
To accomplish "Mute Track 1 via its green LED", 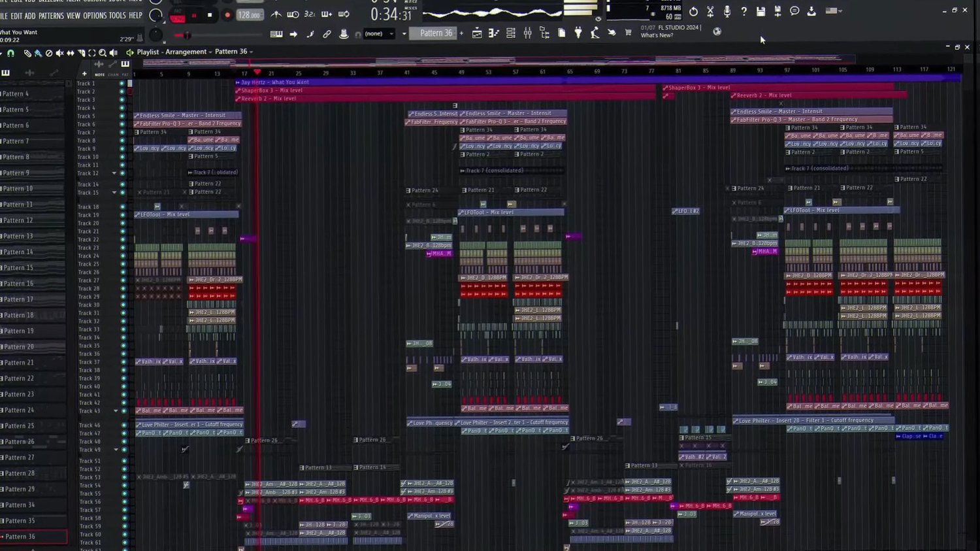I will (x=122, y=84).
